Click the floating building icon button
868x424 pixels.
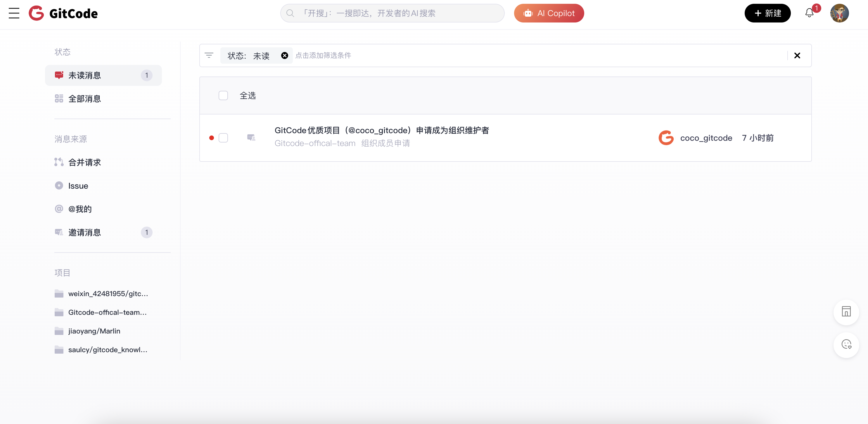click(846, 312)
